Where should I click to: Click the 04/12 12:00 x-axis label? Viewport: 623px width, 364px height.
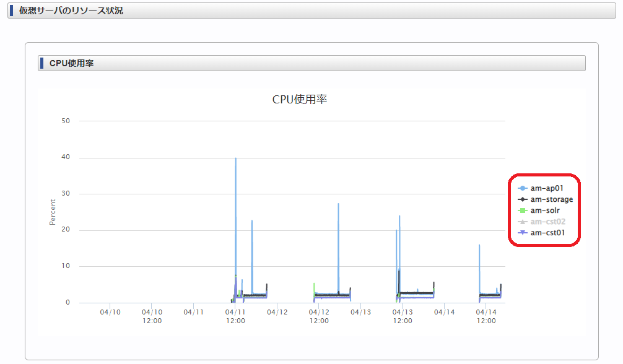tap(319, 317)
